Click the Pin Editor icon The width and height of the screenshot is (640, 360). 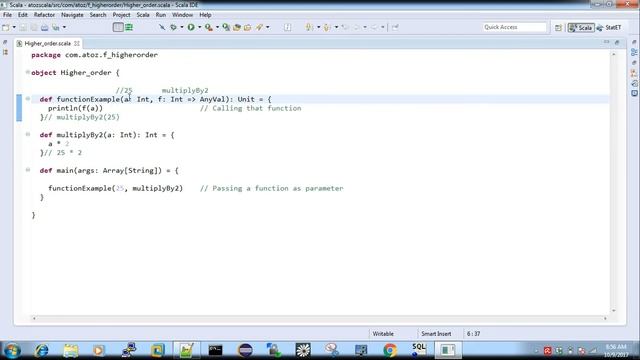coord(395,27)
